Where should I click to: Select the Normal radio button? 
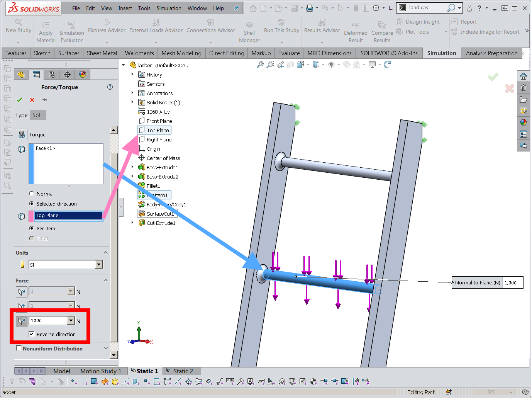31,193
